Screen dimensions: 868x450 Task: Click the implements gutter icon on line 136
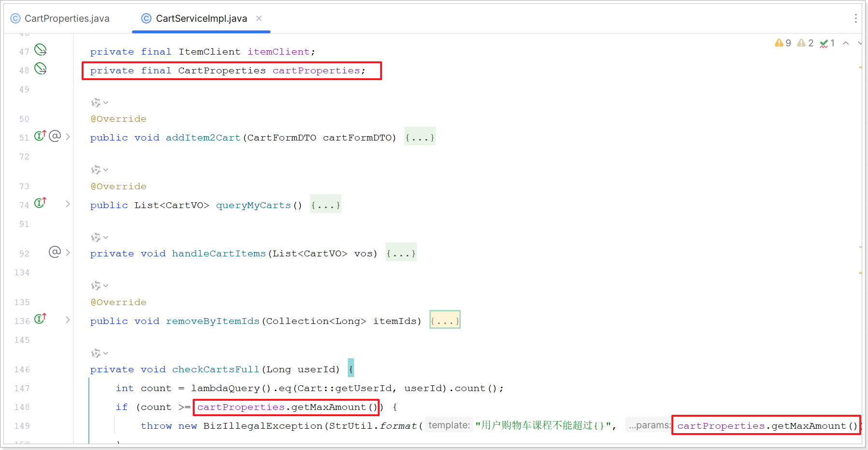[x=40, y=319]
